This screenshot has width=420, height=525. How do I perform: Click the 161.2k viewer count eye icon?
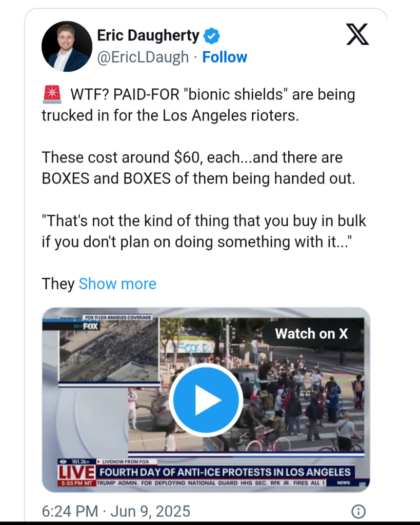pos(63,461)
